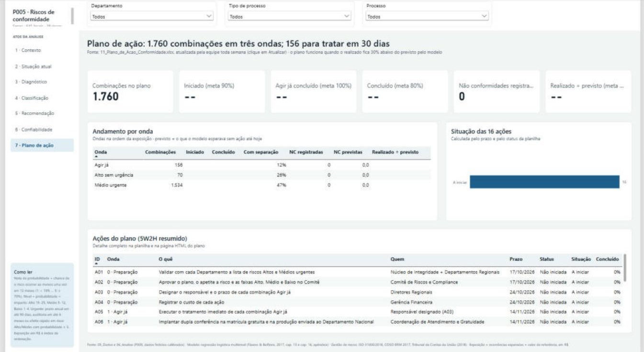This screenshot has height=352, width=644.
Task: Open the Departamento dropdown
Action: 152,16
